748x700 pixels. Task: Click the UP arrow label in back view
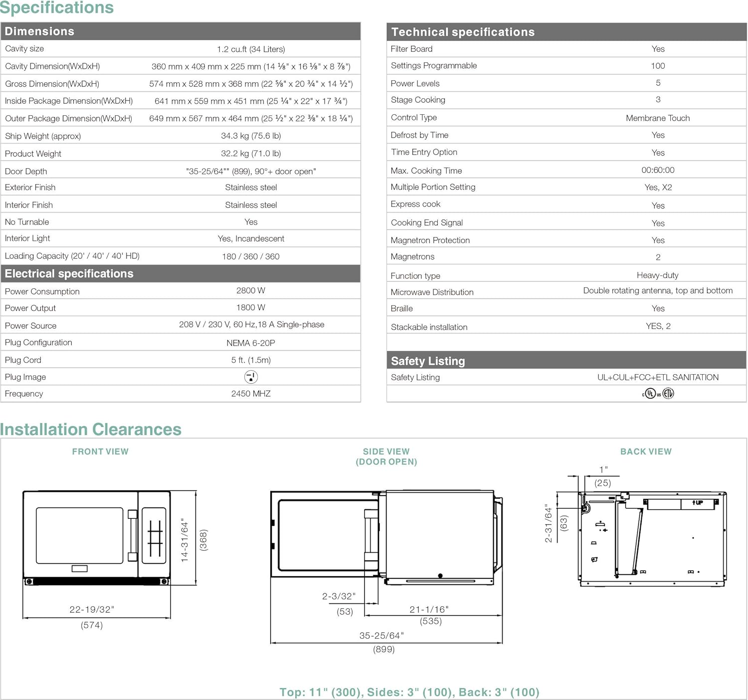[698, 502]
